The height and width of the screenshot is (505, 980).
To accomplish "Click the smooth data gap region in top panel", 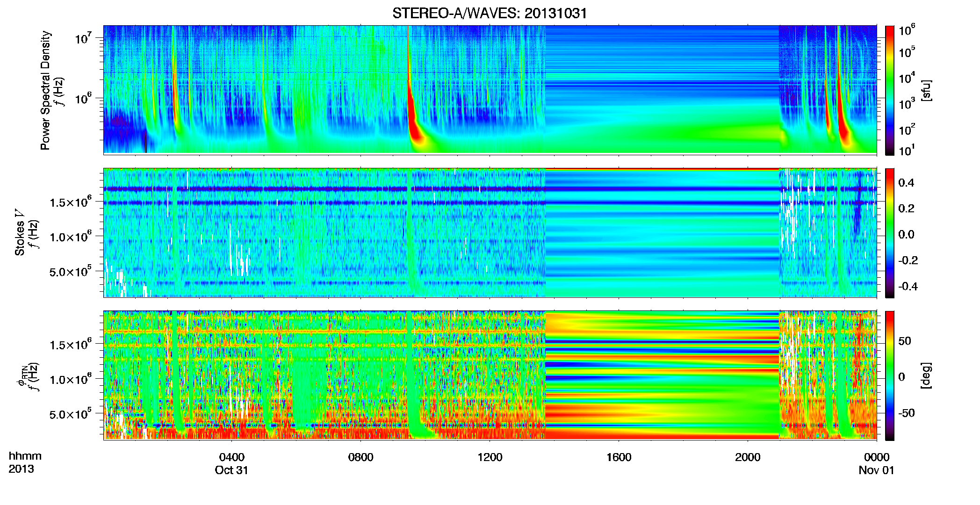I will (x=662, y=90).
